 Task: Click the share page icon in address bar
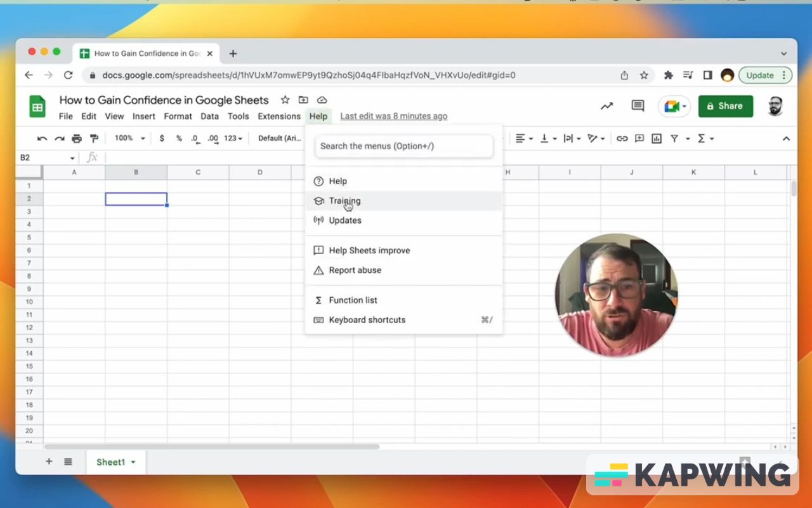point(624,75)
